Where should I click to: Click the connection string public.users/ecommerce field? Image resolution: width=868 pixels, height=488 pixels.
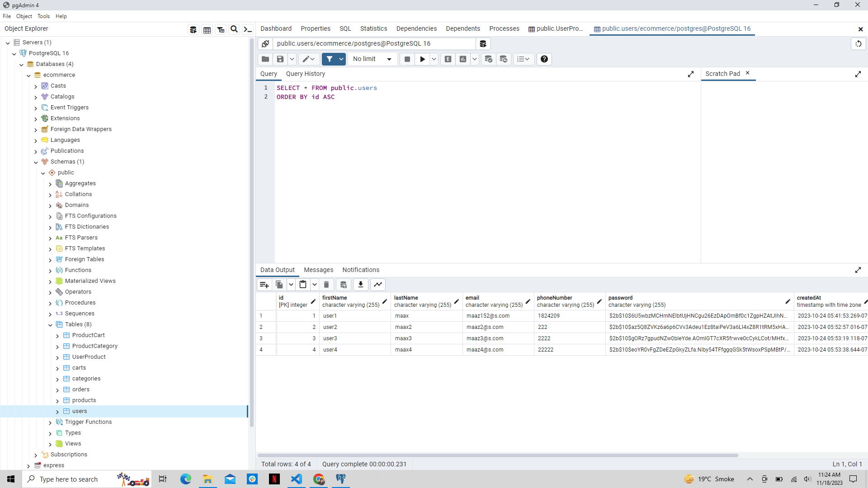374,44
